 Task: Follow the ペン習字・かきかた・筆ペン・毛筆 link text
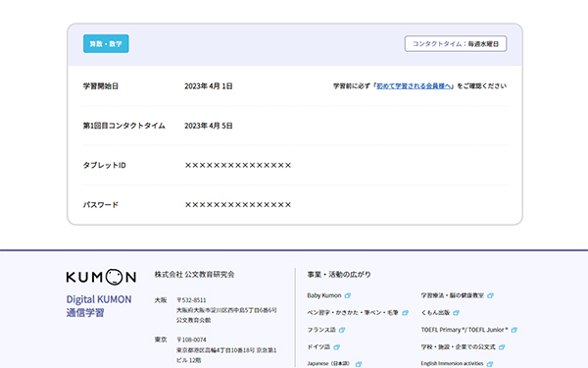tap(353, 313)
